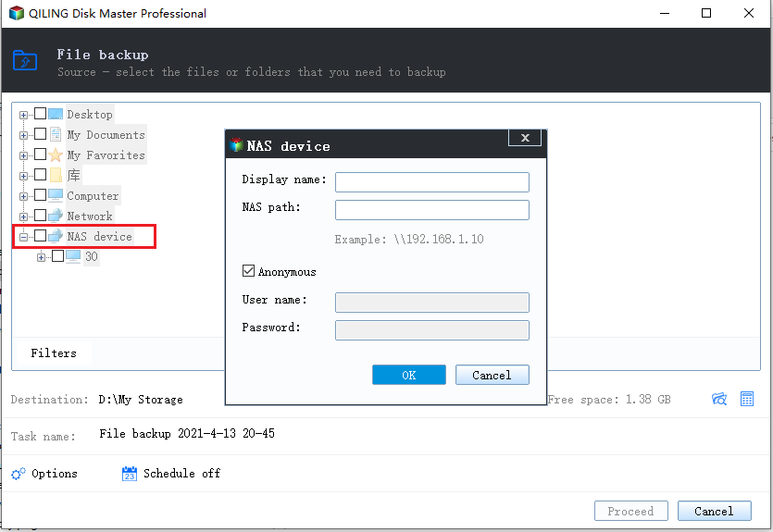
Task: Click the Anonymous label text
Action: 287,272
